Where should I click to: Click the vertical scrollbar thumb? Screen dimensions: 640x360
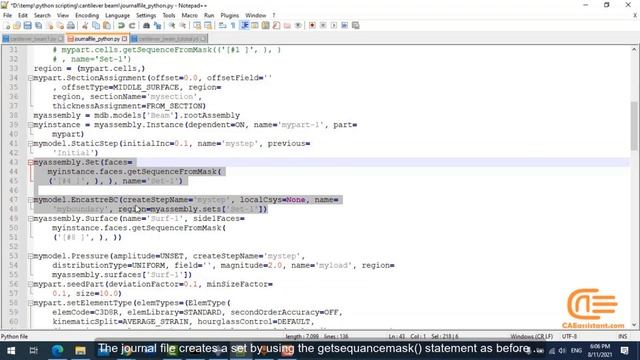click(x=634, y=126)
